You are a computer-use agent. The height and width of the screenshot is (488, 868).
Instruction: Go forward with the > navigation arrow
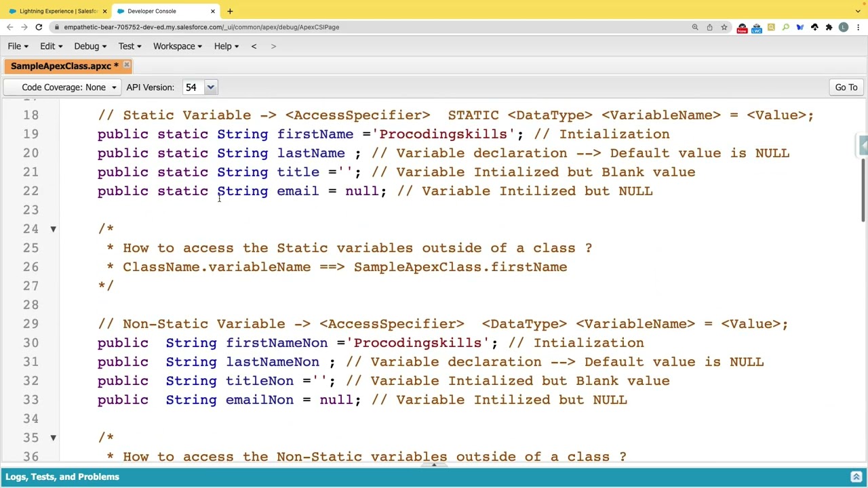coord(273,46)
